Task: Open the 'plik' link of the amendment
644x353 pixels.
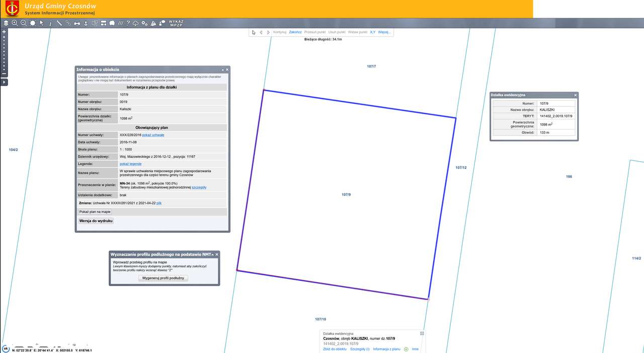Action: click(x=159, y=202)
